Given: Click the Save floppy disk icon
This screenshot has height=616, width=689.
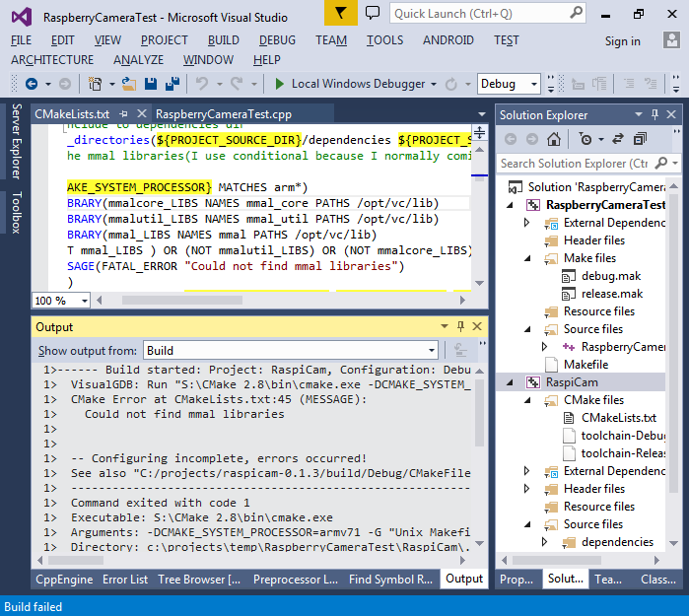Looking at the screenshot, I should tap(151, 84).
